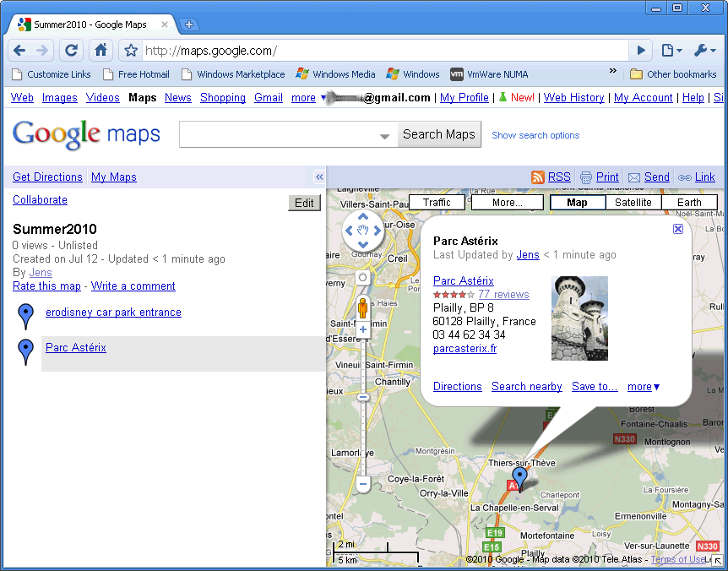Click the green flask New! icon

503,97
